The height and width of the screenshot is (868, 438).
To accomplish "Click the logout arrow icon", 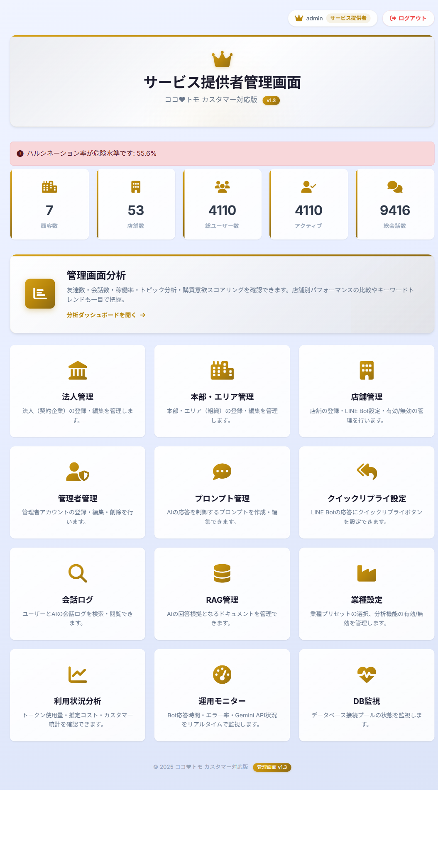I will coord(393,18).
